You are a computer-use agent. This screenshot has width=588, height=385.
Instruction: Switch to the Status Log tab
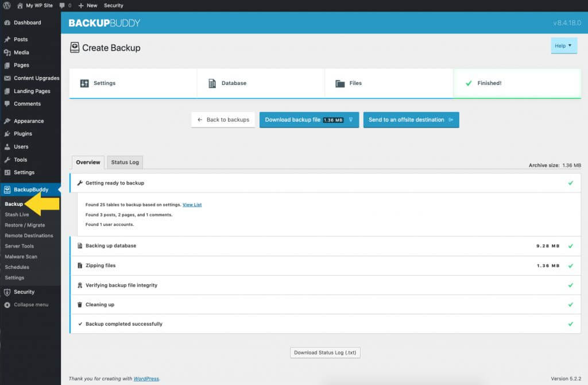coord(125,163)
